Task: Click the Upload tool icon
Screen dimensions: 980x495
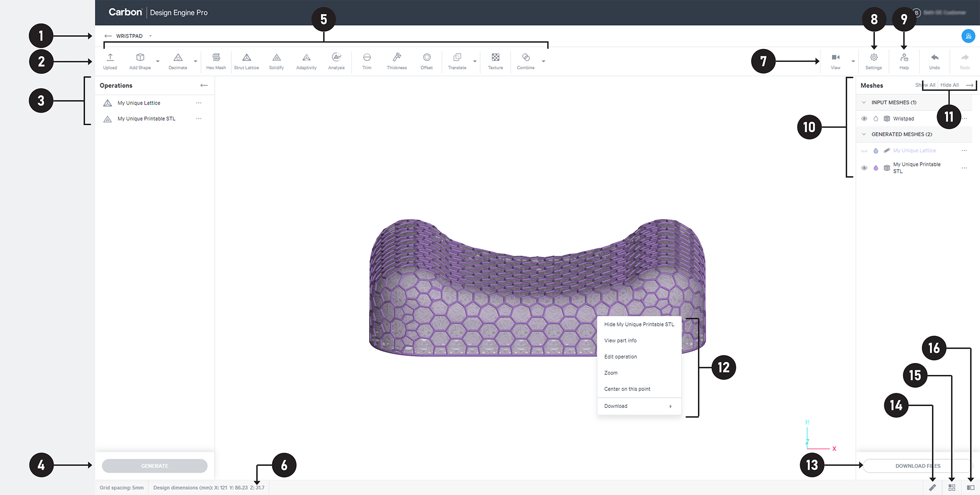Action: pyautogui.click(x=110, y=57)
